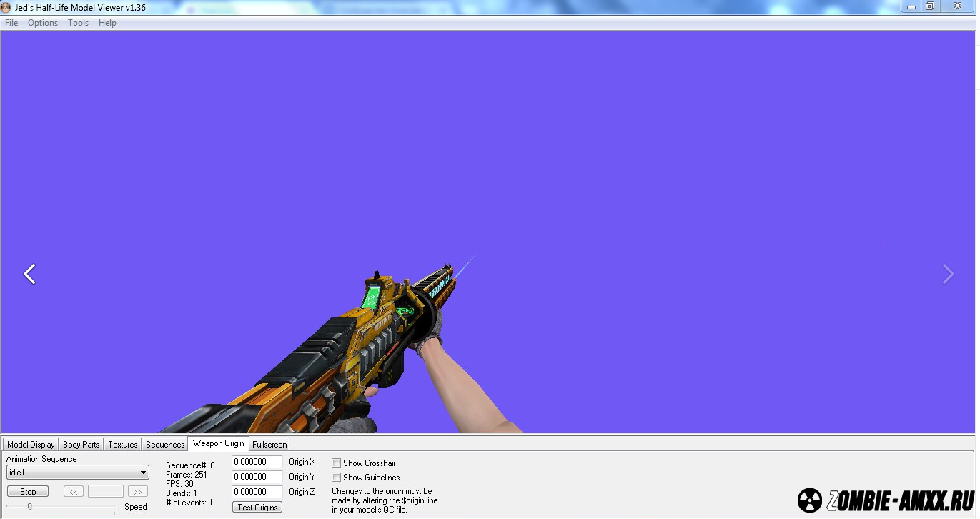The height and width of the screenshot is (519, 980).
Task: Click the Test Origins button
Action: click(x=257, y=508)
